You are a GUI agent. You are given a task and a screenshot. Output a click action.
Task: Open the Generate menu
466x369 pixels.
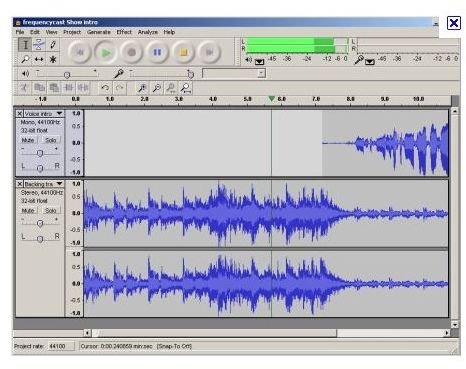[99, 32]
